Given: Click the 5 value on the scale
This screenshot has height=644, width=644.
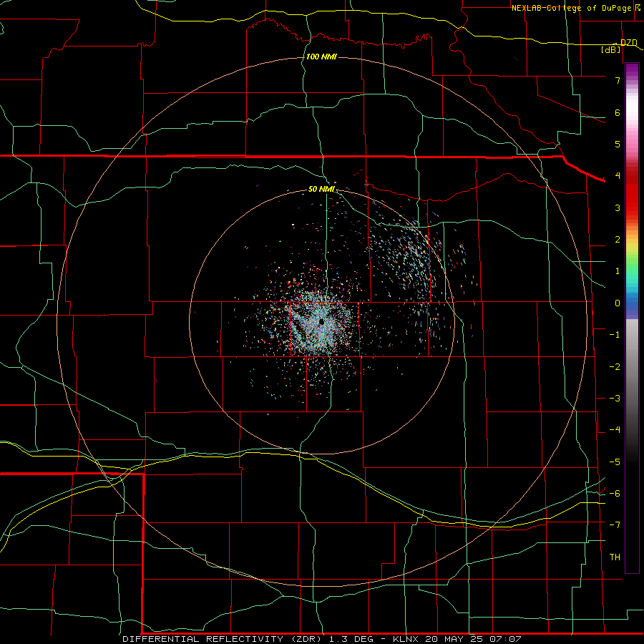Looking at the screenshot, I should point(618,144).
